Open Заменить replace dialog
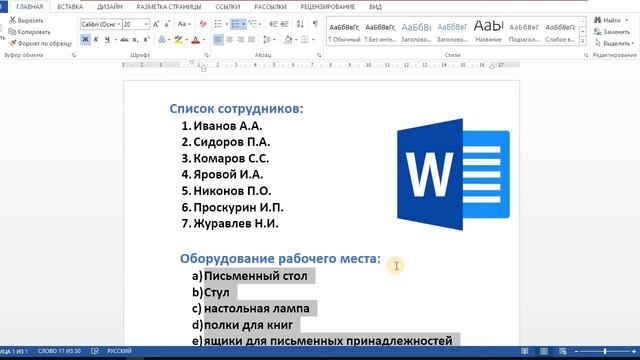Screen dimensions: 640x360 [x=612, y=32]
